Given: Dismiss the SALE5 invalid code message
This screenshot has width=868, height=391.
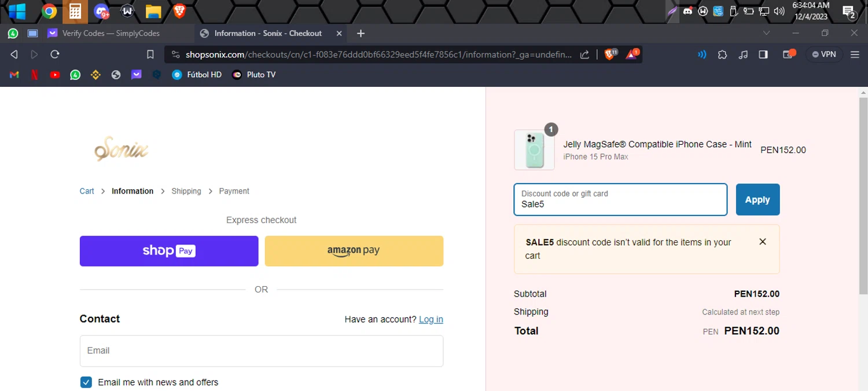Looking at the screenshot, I should [763, 242].
